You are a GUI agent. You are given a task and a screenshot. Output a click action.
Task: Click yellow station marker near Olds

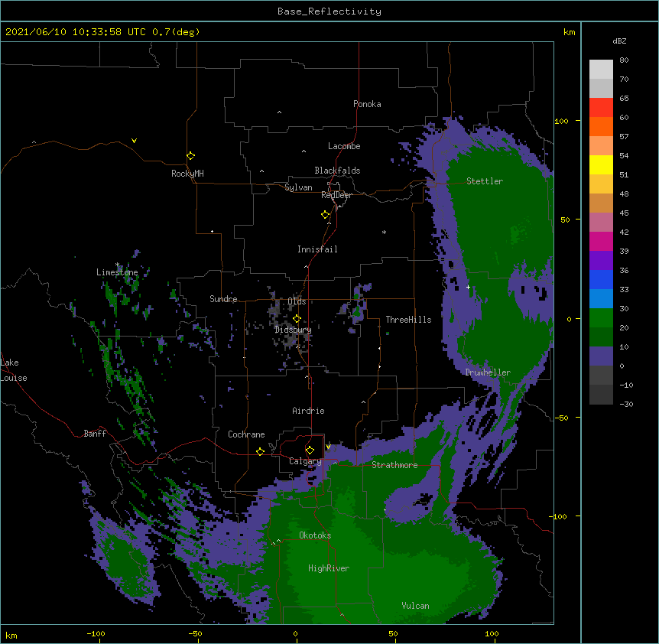297,319
